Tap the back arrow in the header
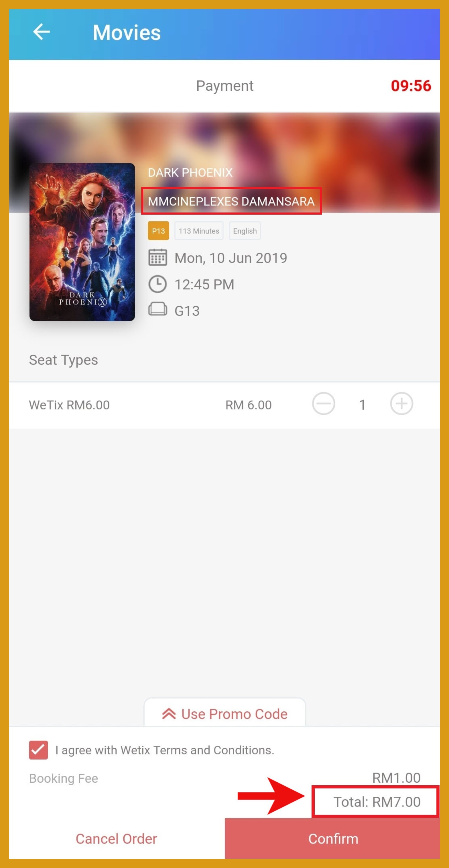Image resolution: width=449 pixels, height=868 pixels. [41, 32]
